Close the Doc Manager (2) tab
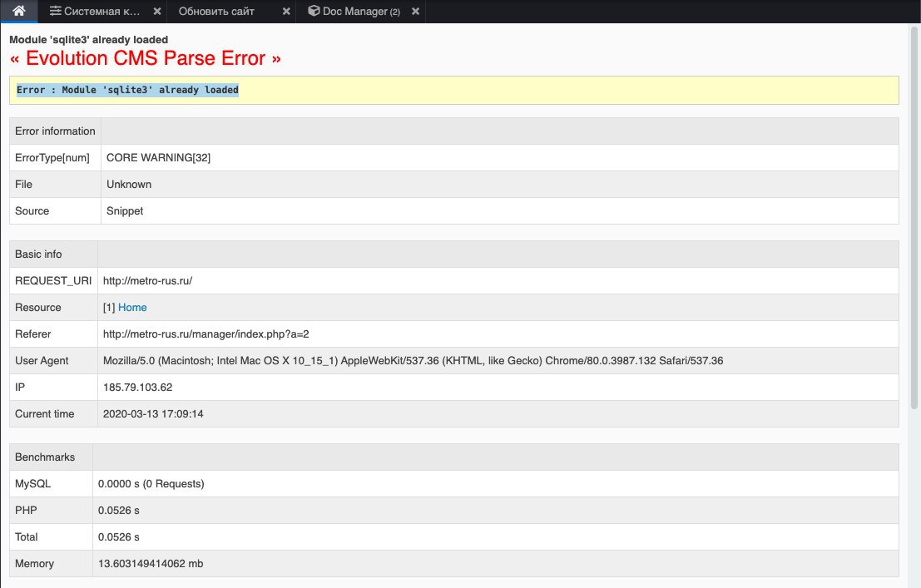 click(x=415, y=11)
